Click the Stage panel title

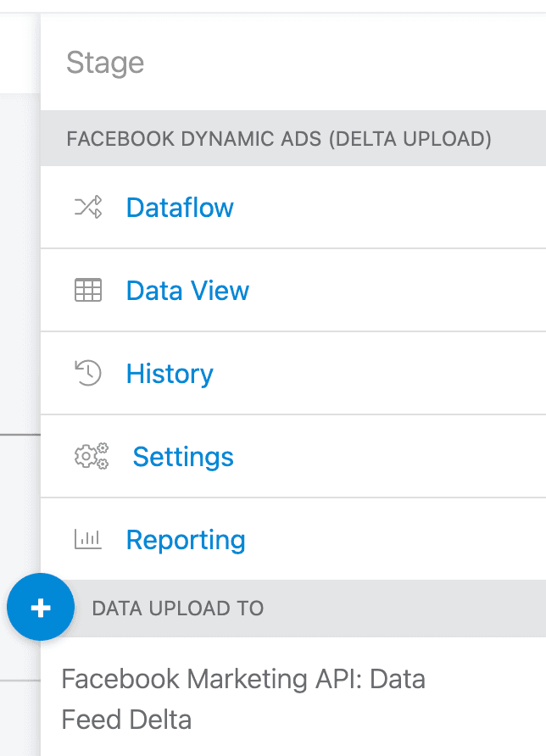(x=105, y=63)
